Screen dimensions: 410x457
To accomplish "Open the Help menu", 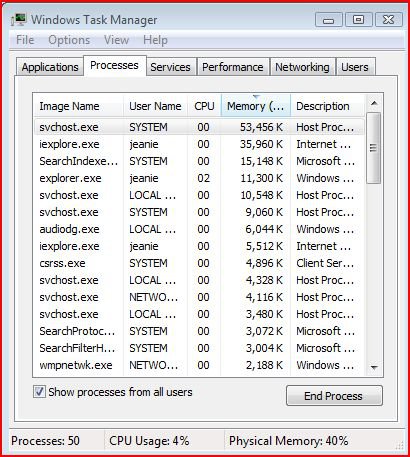I will [x=155, y=40].
